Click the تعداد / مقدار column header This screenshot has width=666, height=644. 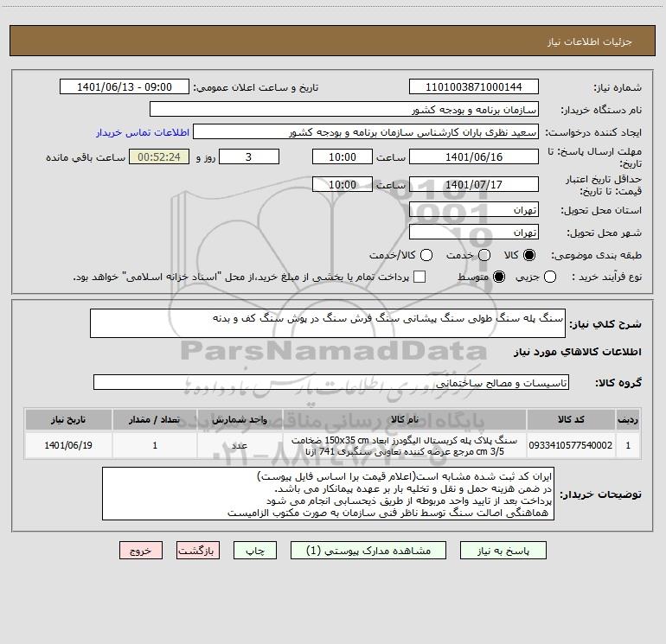(x=155, y=420)
